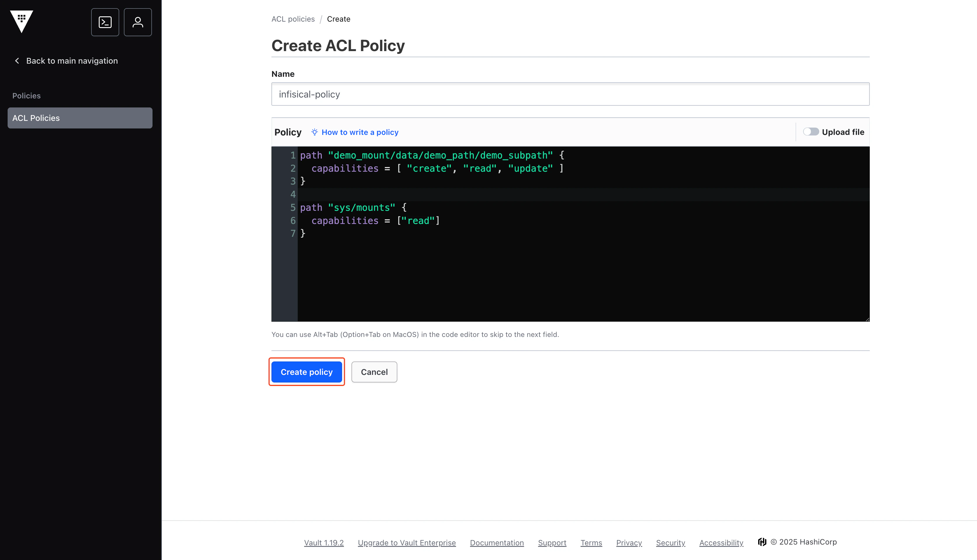Open the Privacy footer link
Screen dimensions: 977x560
629,543
